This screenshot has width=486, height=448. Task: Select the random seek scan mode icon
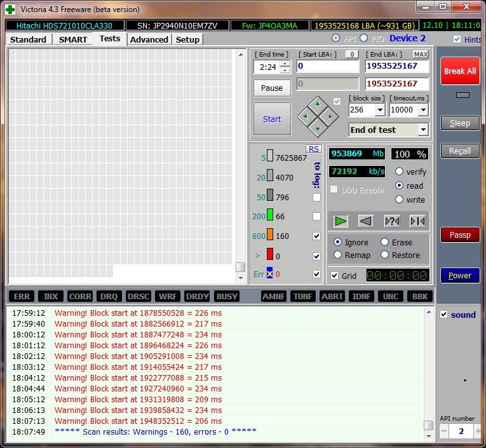coord(392,221)
